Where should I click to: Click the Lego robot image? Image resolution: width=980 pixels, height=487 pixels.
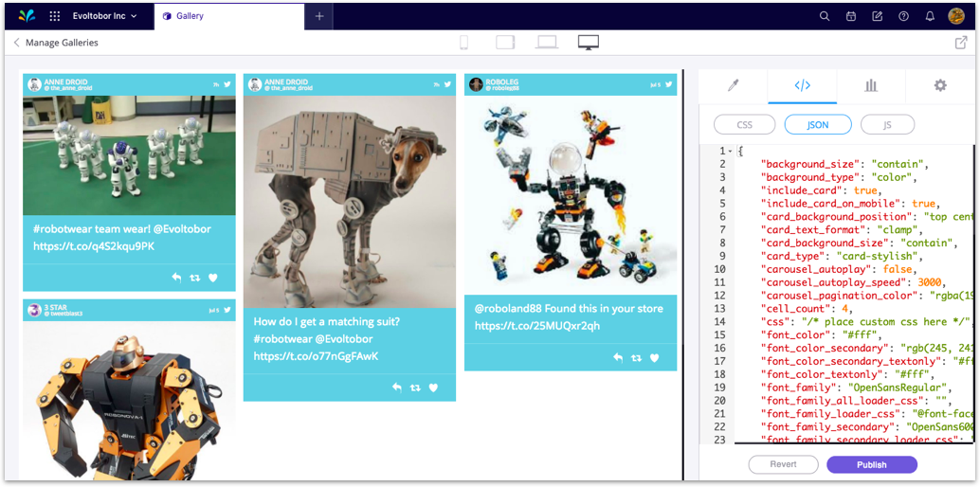(x=571, y=194)
